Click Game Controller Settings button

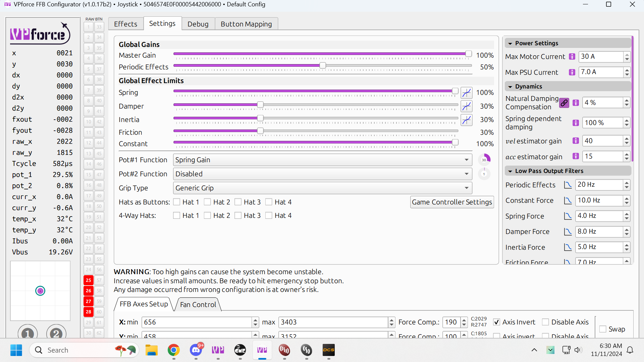point(452,202)
